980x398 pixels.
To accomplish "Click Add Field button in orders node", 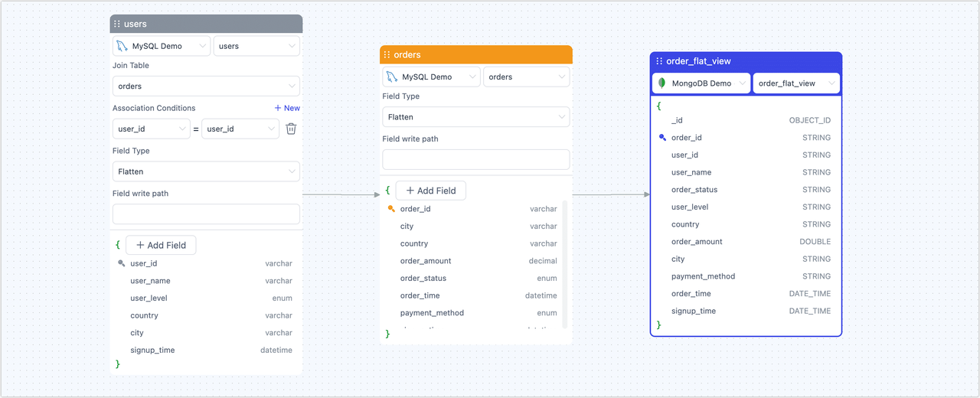I will tap(430, 191).
